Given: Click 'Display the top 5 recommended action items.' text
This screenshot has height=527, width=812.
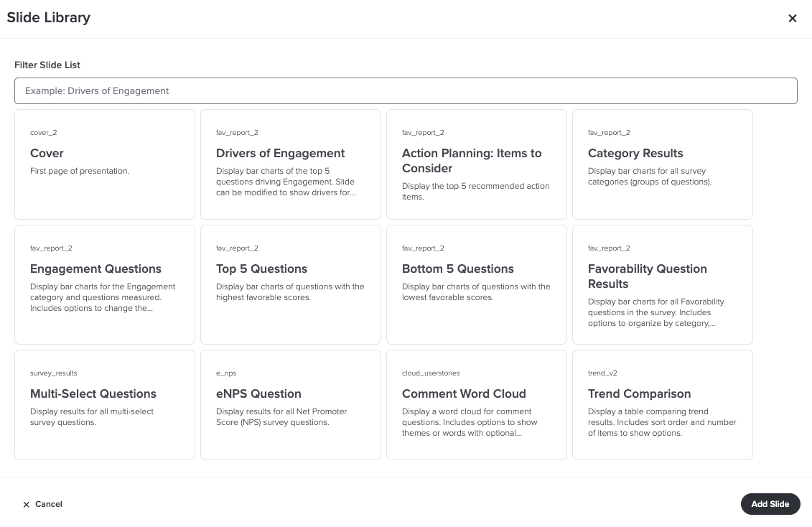Looking at the screenshot, I should point(475,192).
